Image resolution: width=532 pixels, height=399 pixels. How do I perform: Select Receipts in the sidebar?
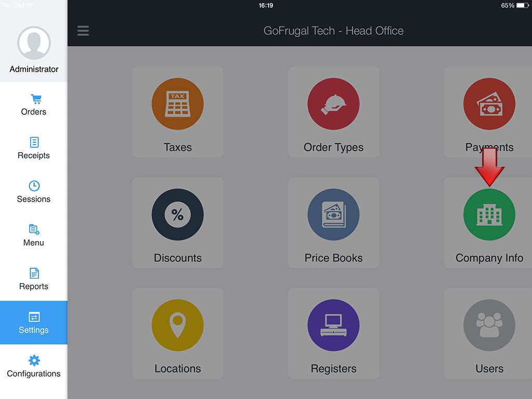tap(34, 149)
